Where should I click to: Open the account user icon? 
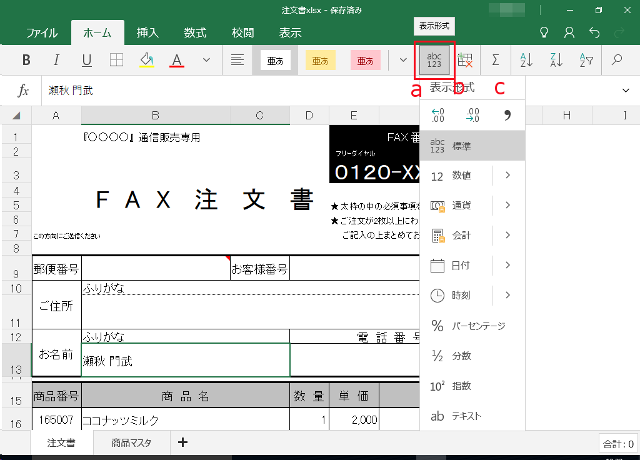[x=569, y=32]
